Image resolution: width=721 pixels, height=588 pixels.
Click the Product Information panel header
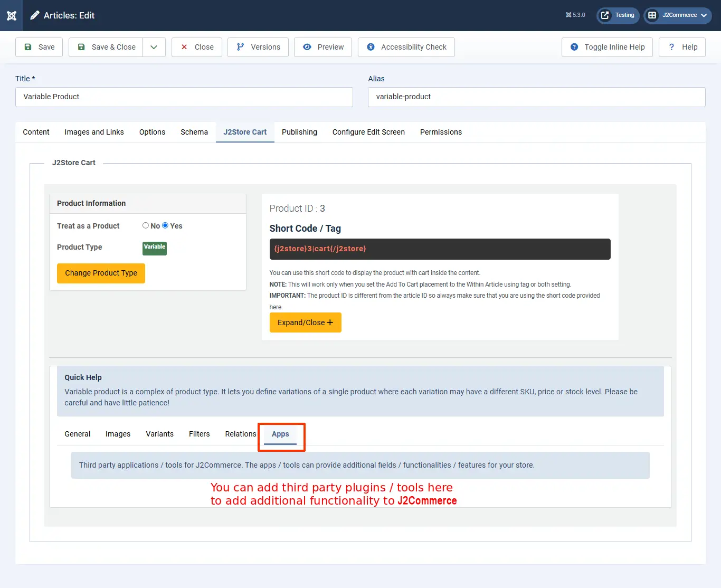coord(148,204)
